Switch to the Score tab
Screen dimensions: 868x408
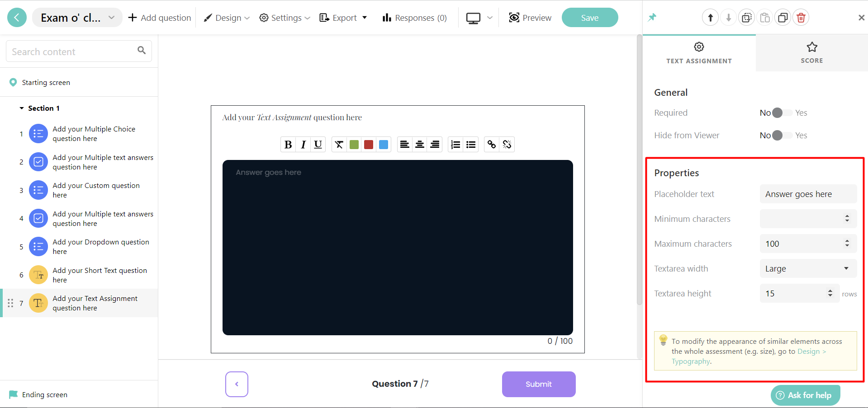(811, 53)
